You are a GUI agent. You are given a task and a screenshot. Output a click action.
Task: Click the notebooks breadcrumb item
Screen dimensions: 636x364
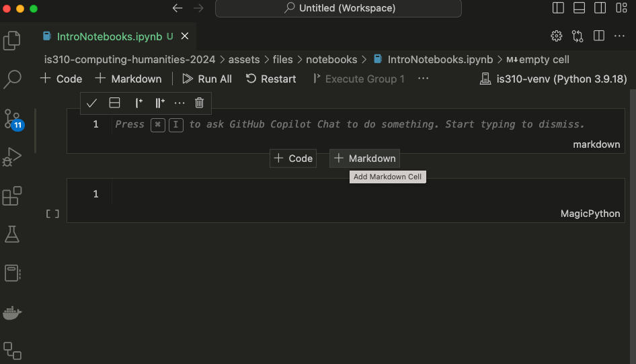point(332,60)
